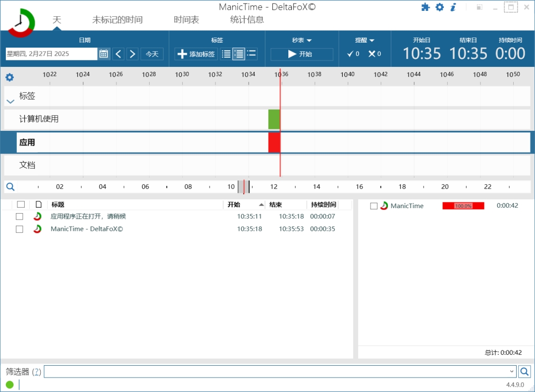This screenshot has width=535, height=392.
Task: Select the 计算机使用 timeline row label
Action: (x=39, y=119)
